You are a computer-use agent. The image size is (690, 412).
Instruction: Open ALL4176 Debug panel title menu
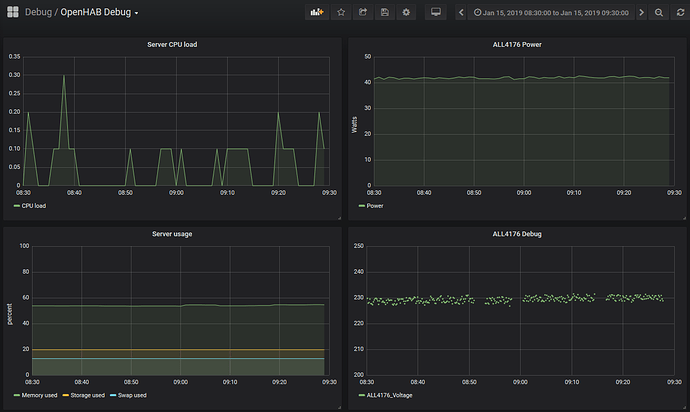(517, 234)
